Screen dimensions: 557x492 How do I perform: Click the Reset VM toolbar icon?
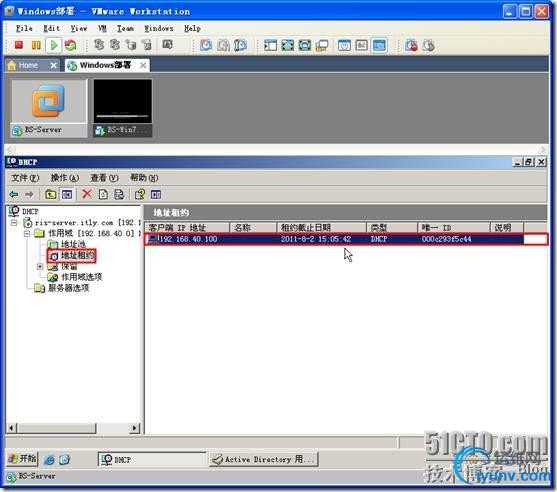(x=71, y=45)
